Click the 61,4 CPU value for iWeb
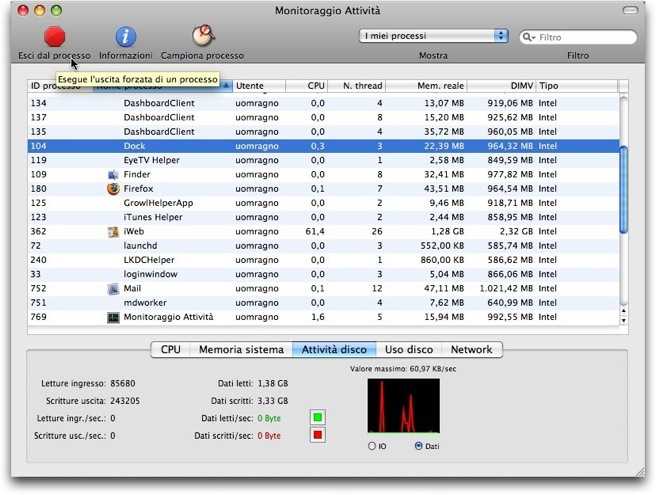 coord(315,231)
